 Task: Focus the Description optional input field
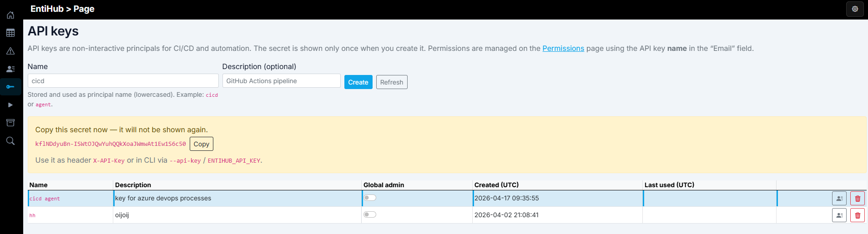pyautogui.click(x=281, y=81)
